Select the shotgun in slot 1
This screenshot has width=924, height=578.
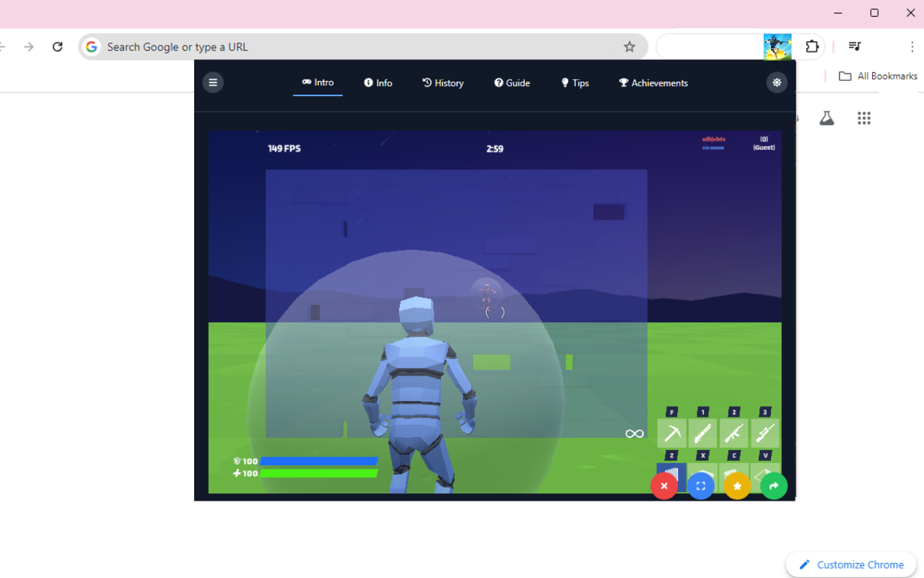click(702, 433)
